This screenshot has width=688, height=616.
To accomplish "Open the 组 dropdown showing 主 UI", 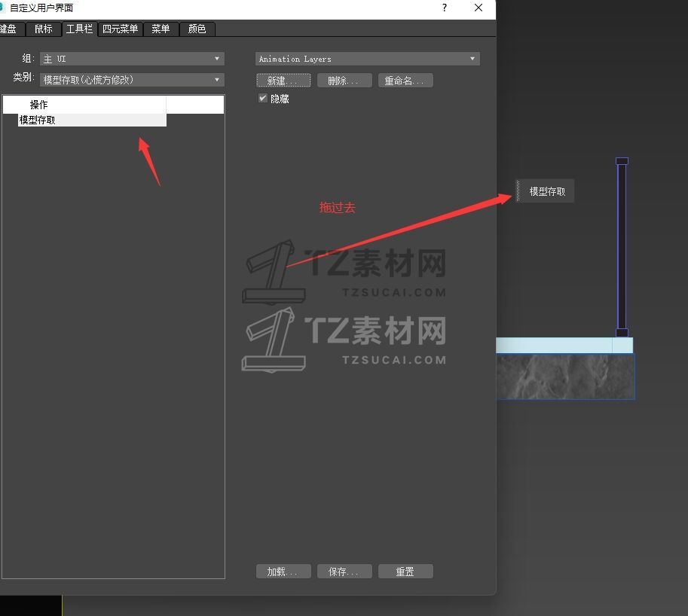I will [132, 59].
